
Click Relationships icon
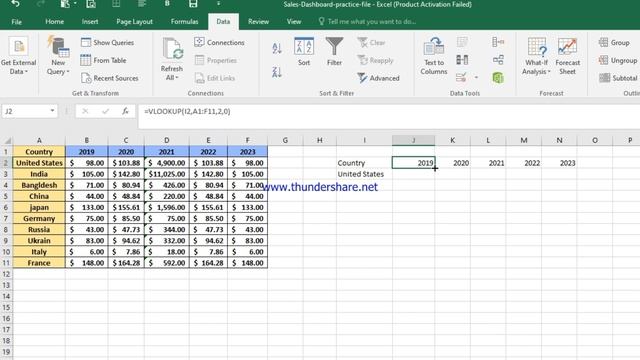click(498, 60)
